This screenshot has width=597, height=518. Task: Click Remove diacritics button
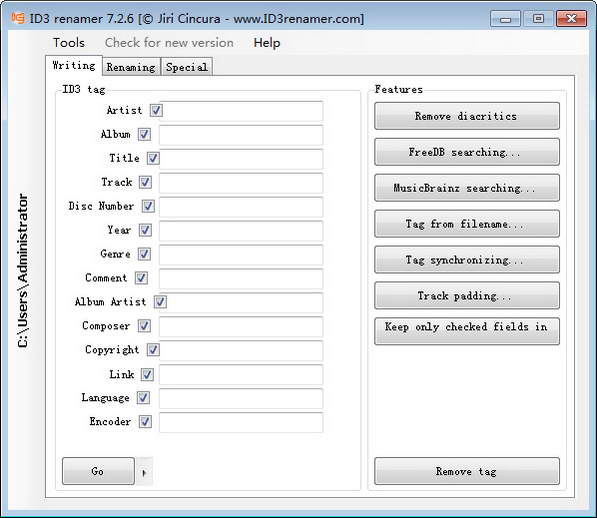[467, 116]
